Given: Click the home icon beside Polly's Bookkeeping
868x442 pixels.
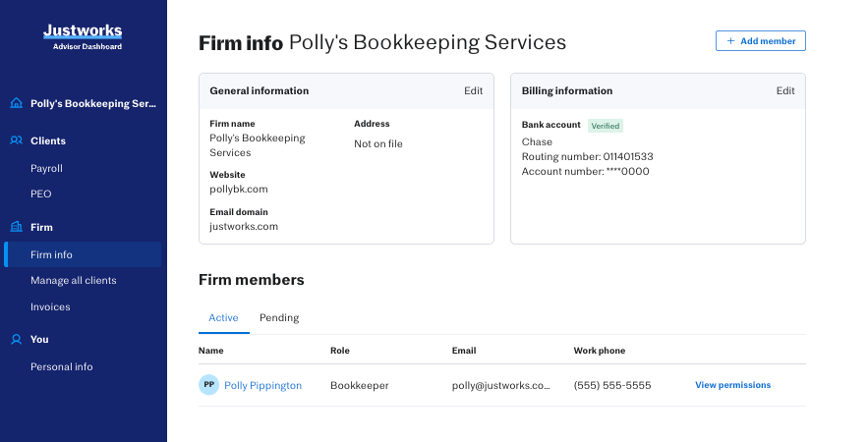Looking at the screenshot, I should pyautogui.click(x=16, y=103).
